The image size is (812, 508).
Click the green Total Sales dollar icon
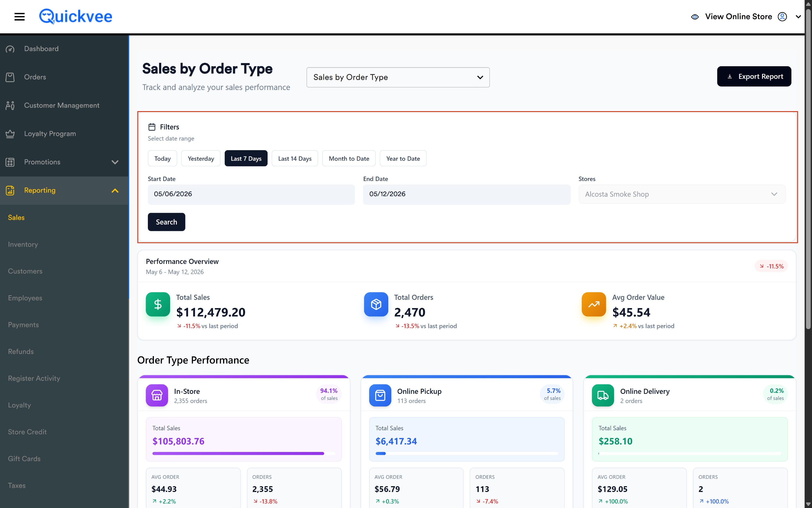pos(158,304)
